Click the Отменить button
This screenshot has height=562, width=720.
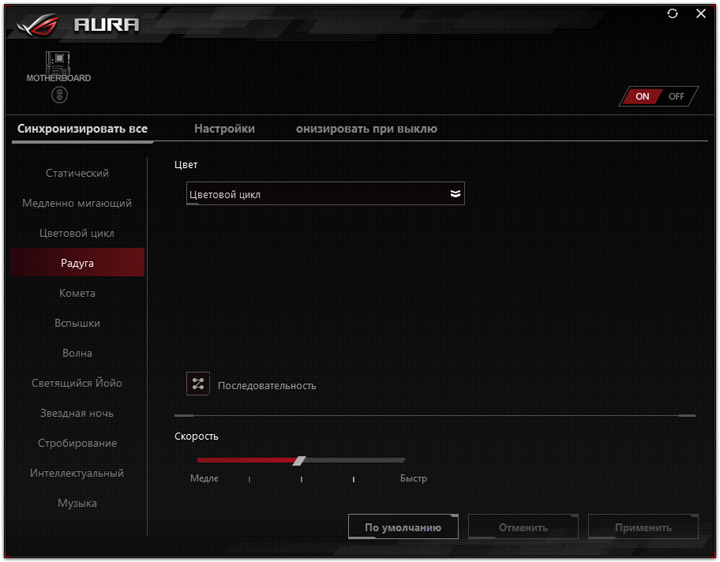[x=523, y=527]
